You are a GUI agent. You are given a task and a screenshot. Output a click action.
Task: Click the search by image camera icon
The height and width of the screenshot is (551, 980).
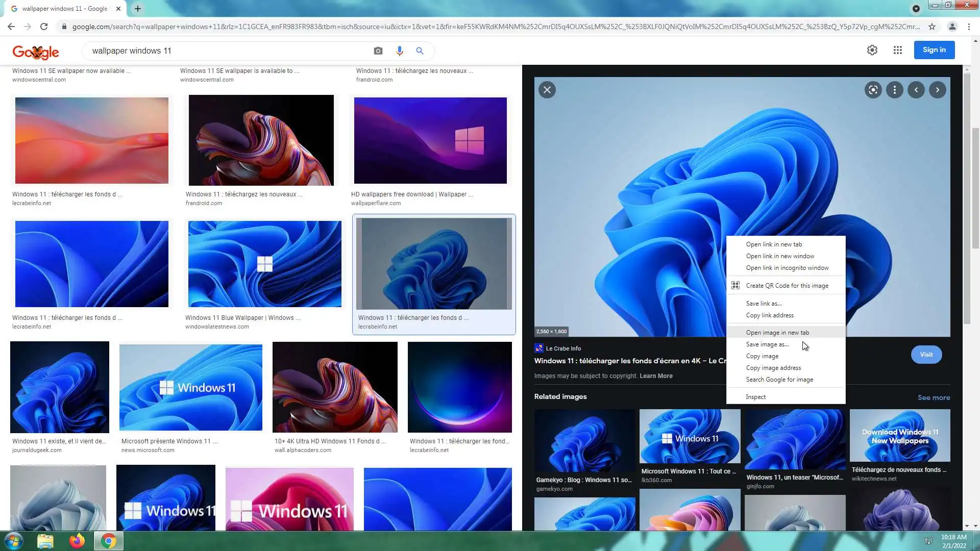[378, 51]
